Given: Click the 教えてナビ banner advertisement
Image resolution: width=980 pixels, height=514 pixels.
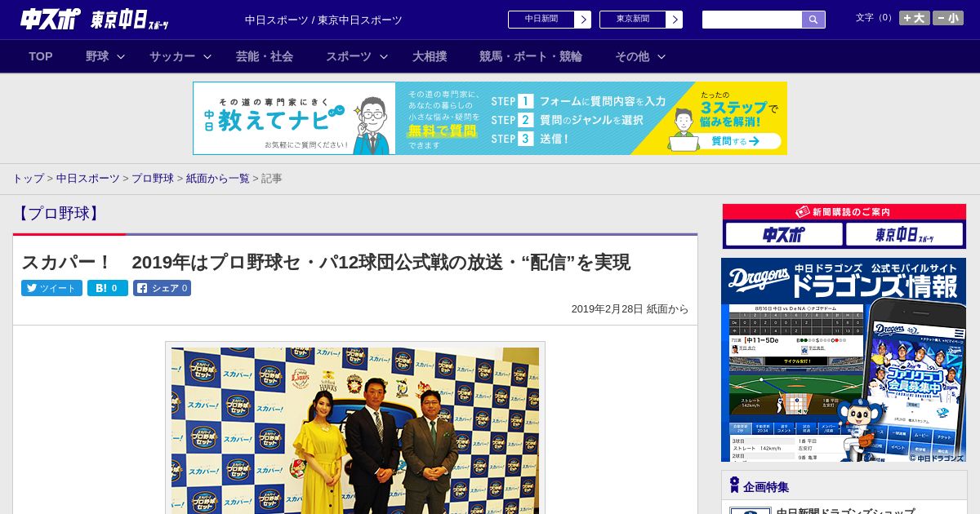Looking at the screenshot, I should click(x=490, y=118).
